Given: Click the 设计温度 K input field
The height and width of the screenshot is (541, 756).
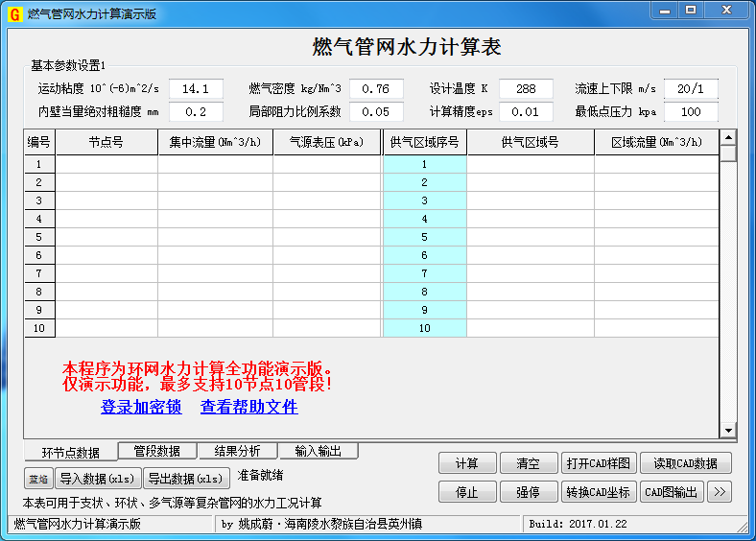Looking at the screenshot, I should pos(526,89).
